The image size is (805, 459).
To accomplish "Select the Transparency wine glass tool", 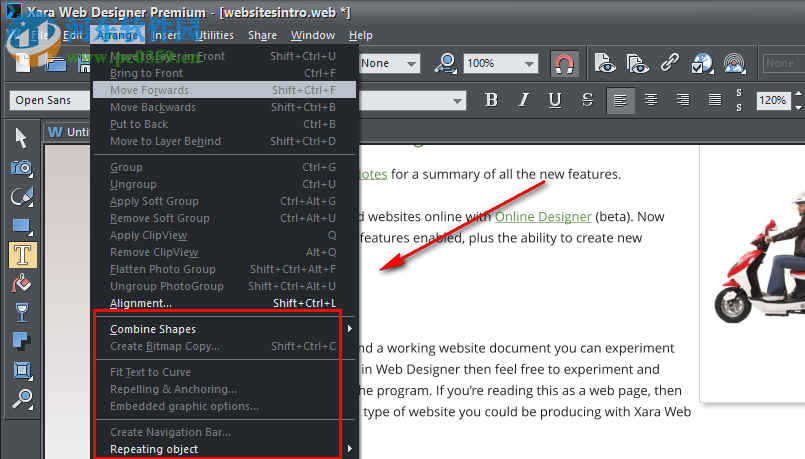I will (x=22, y=312).
